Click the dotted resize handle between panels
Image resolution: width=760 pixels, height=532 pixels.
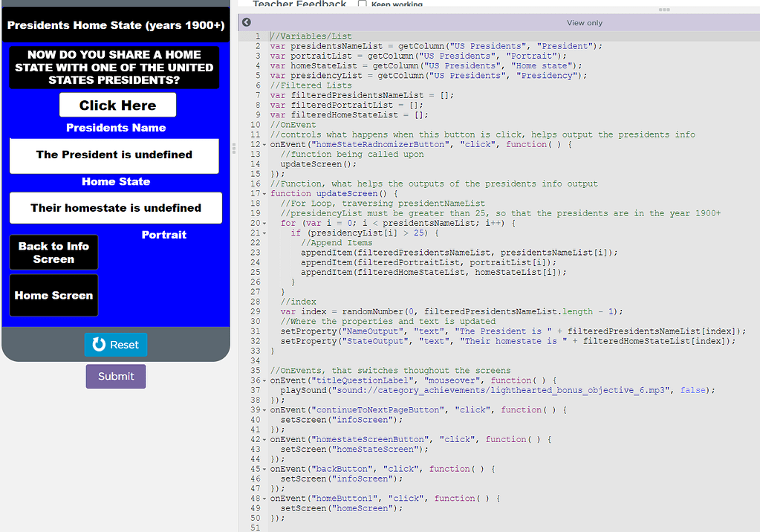(x=233, y=149)
